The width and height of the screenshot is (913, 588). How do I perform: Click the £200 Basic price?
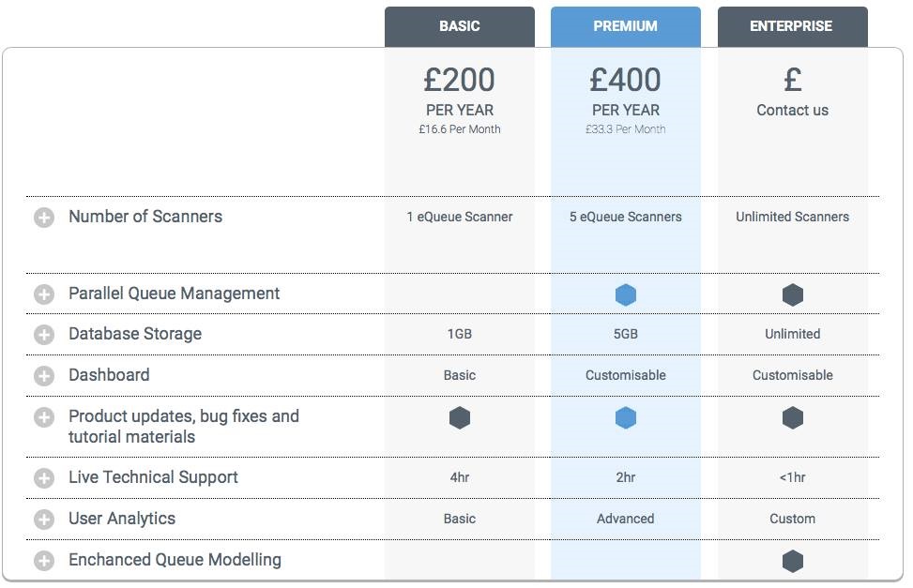460,80
